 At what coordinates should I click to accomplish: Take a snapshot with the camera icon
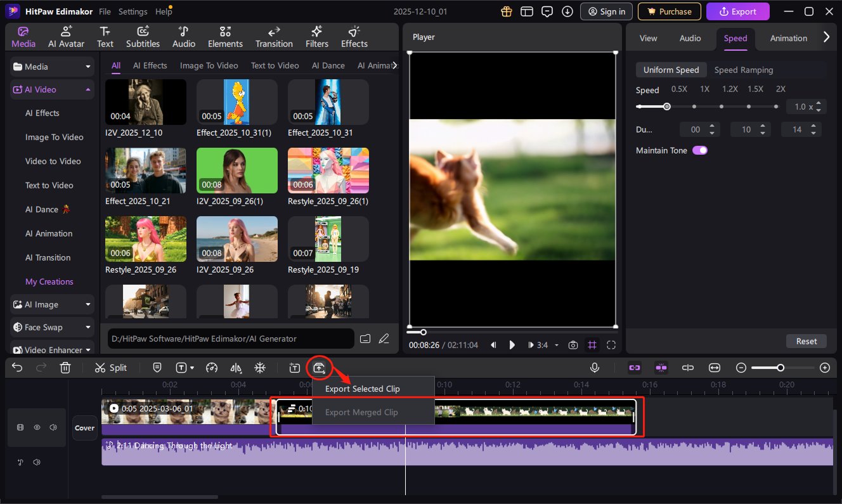click(573, 345)
